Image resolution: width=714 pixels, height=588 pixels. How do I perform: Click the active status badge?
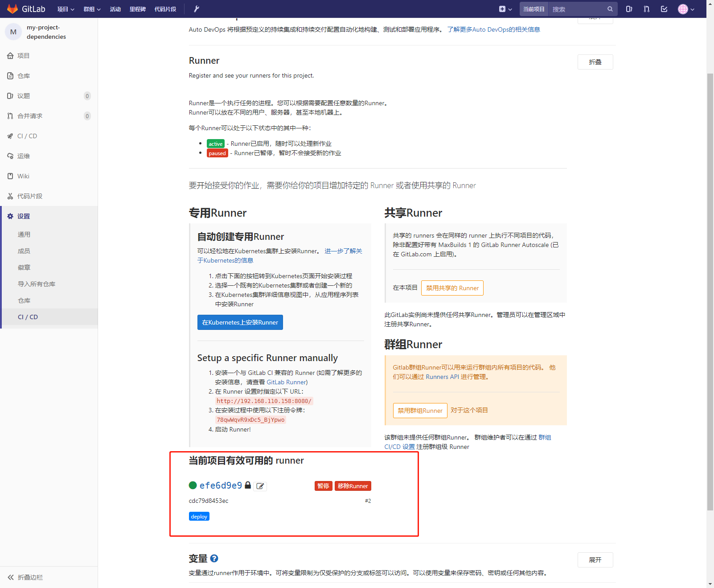[216, 144]
